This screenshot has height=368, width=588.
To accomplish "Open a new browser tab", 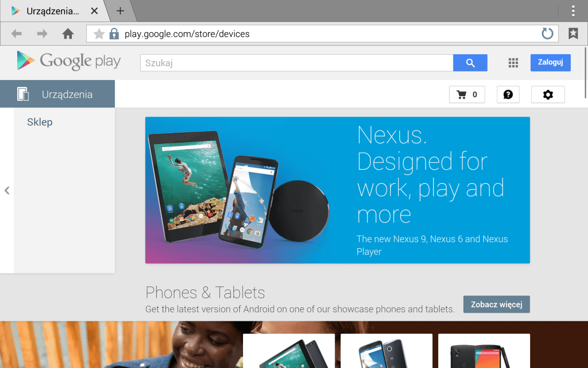I will 120,11.
